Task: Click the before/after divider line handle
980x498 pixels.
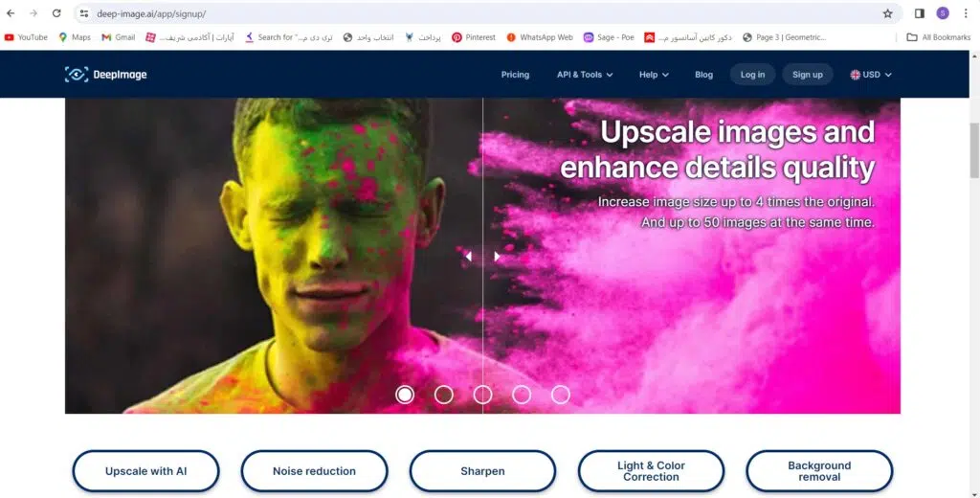Action: coord(482,256)
